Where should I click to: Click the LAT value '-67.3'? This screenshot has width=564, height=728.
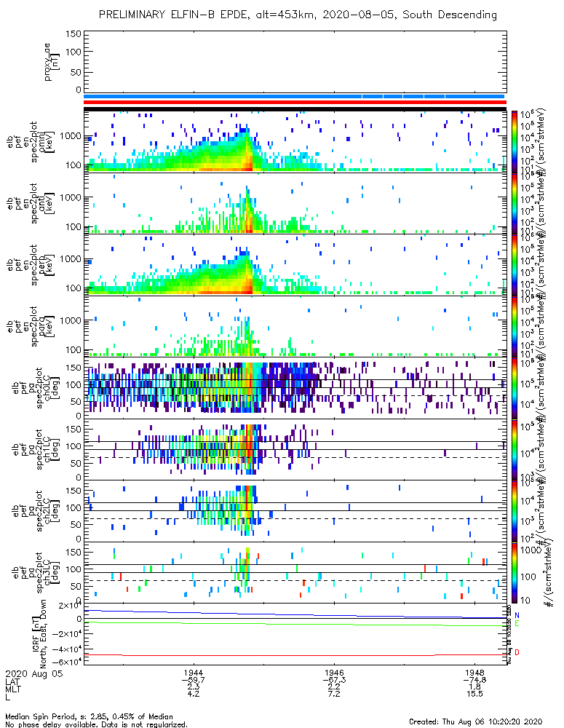click(x=334, y=680)
